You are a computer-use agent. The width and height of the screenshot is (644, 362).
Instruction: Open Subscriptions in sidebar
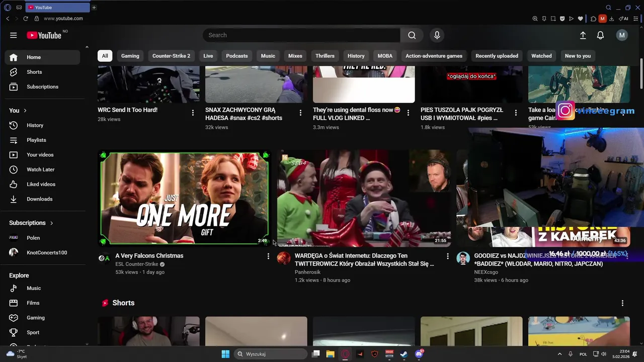tap(42, 86)
